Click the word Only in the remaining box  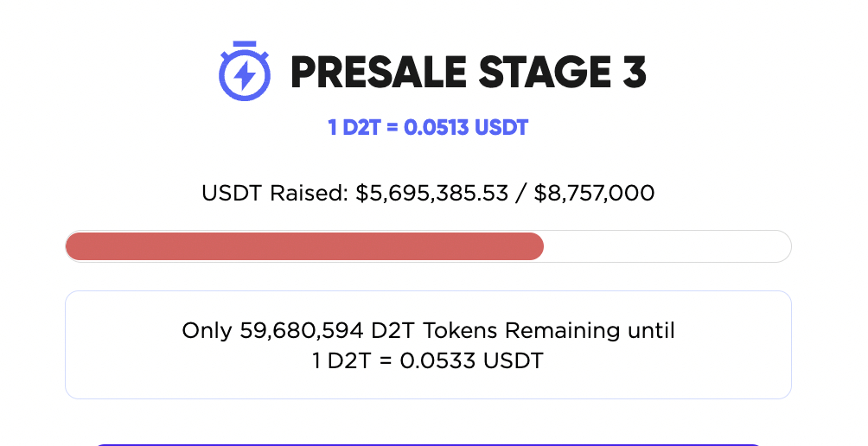(x=207, y=331)
